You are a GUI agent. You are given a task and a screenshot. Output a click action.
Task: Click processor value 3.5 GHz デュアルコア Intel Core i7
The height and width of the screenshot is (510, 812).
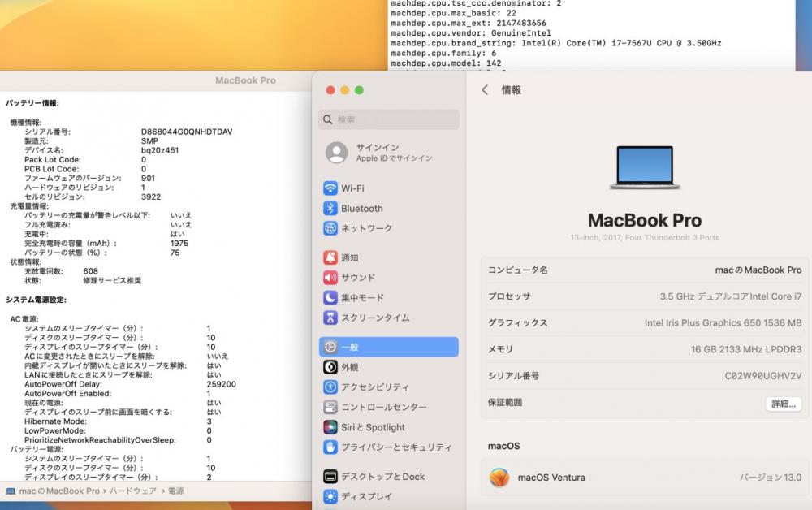coord(730,296)
